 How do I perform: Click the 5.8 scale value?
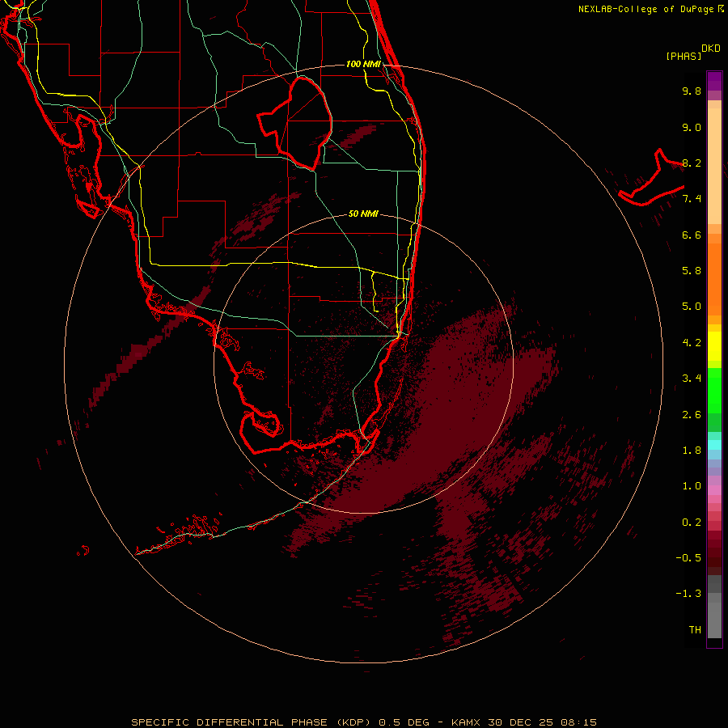[692, 271]
